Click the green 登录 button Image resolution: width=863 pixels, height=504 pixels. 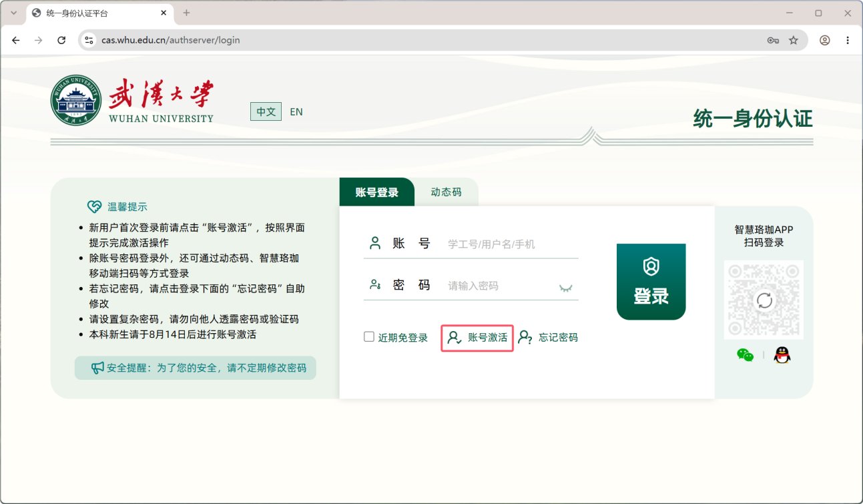point(651,282)
